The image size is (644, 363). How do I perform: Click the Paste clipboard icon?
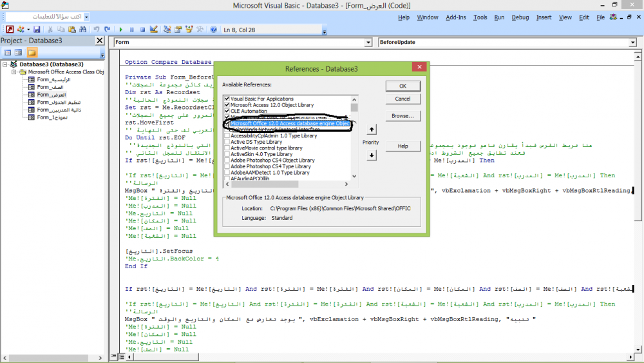[x=72, y=29]
